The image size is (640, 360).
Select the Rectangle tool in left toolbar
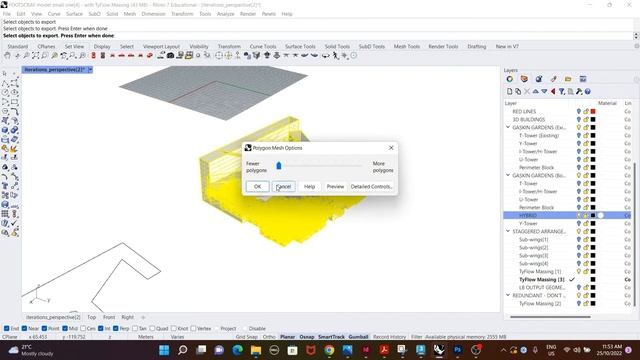click(14, 102)
